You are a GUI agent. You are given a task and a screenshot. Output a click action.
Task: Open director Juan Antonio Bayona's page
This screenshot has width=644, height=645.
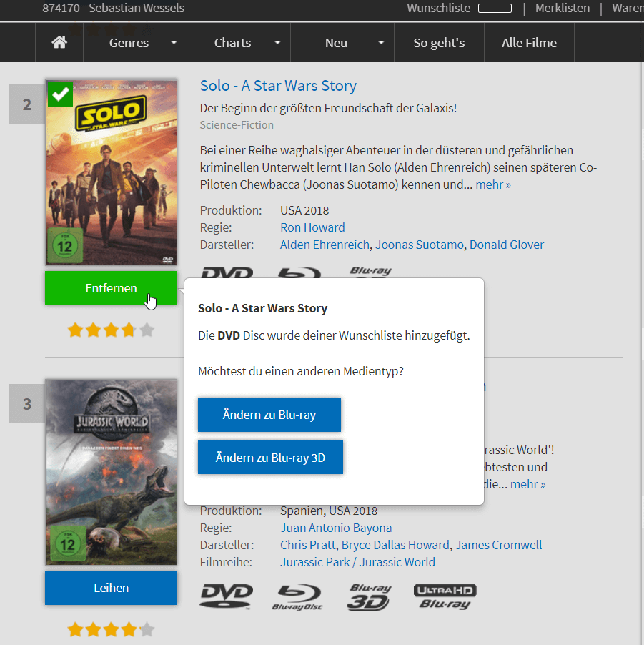(336, 528)
